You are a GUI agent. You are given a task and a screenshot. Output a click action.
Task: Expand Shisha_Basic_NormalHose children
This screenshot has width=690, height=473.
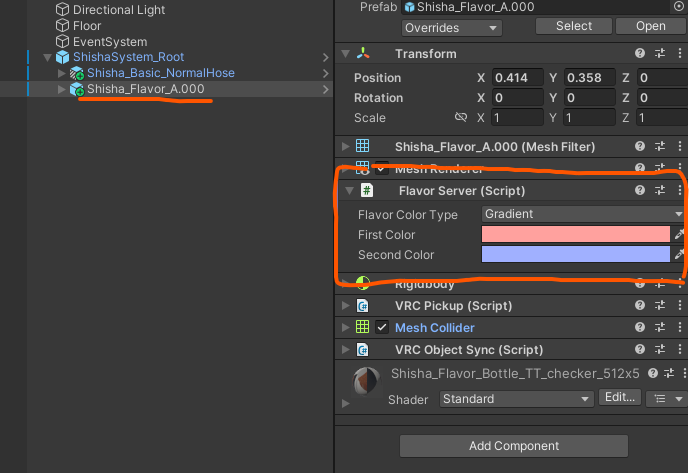[x=62, y=73]
